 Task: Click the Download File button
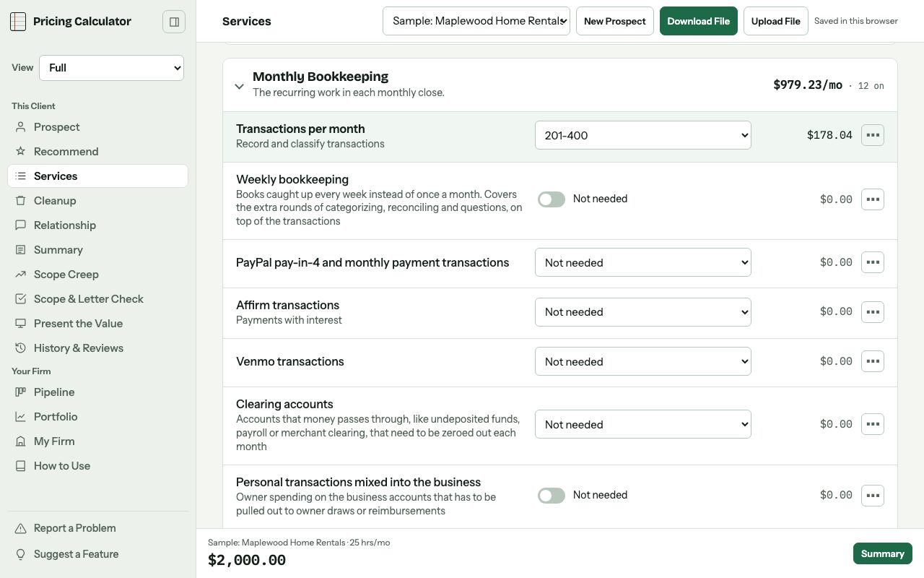click(699, 21)
